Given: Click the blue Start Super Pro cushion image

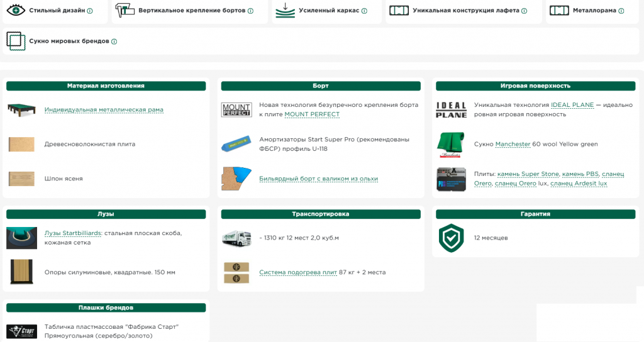Looking at the screenshot, I should pos(236,144).
